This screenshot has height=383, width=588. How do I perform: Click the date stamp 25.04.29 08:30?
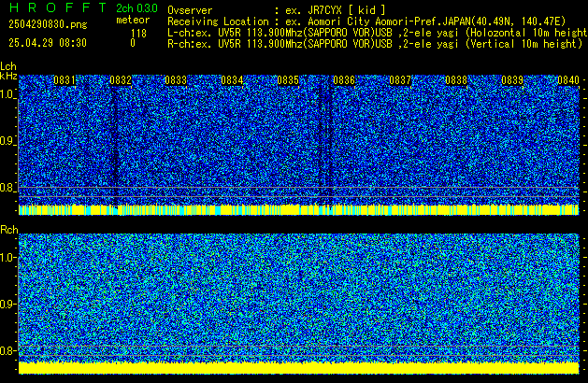[48, 43]
